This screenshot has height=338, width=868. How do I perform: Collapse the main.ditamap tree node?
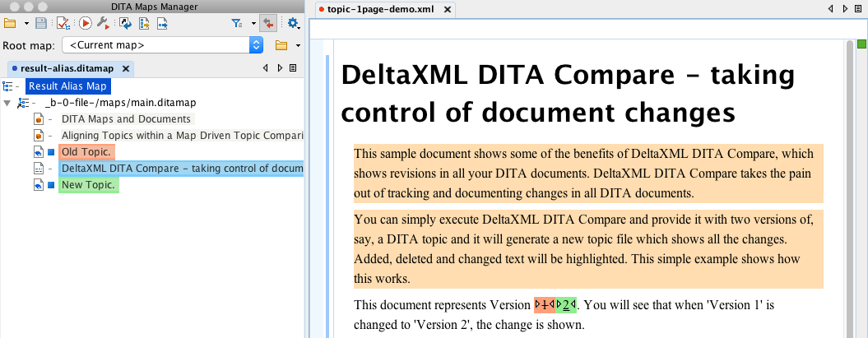coord(7,104)
